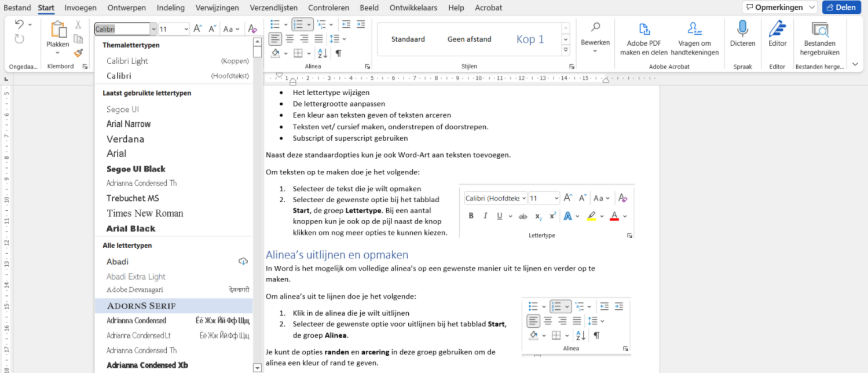This screenshot has width=868, height=373.
Task: Open the Sorteren (sort) icon
Action: (323, 53)
